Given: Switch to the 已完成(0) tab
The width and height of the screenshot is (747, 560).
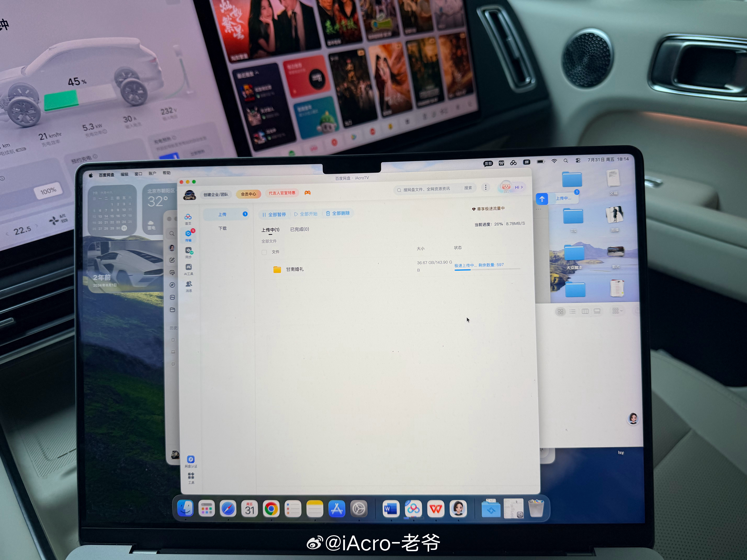Looking at the screenshot, I should tap(299, 229).
